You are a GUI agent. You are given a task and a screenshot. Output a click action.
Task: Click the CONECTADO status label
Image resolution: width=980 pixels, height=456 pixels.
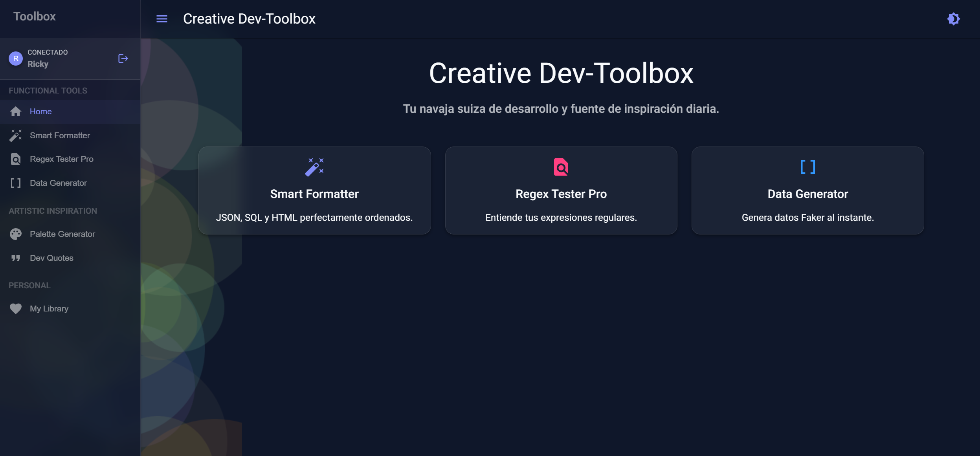tap(48, 52)
